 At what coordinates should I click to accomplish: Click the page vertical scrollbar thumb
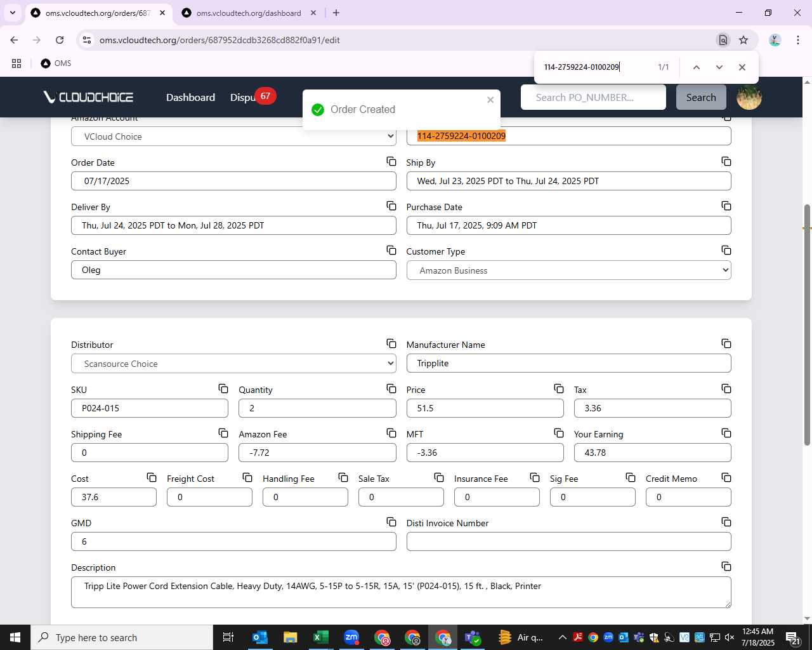click(x=807, y=324)
